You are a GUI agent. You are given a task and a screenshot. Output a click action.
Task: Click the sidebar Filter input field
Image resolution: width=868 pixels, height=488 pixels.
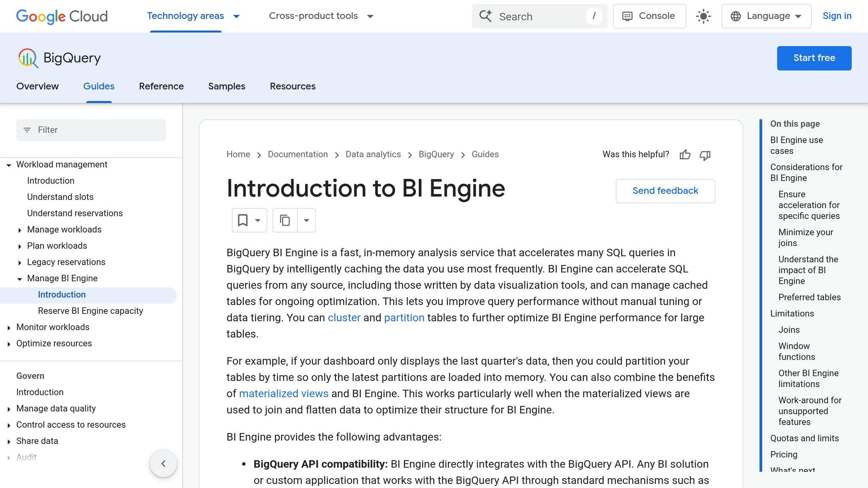(x=91, y=130)
